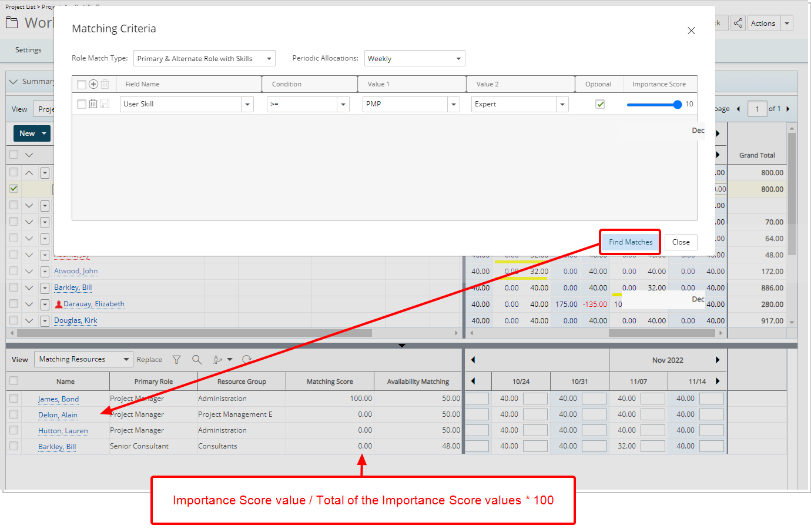This screenshot has width=811, height=532.
Task: Add a new criteria row with plus icon
Action: click(x=93, y=84)
